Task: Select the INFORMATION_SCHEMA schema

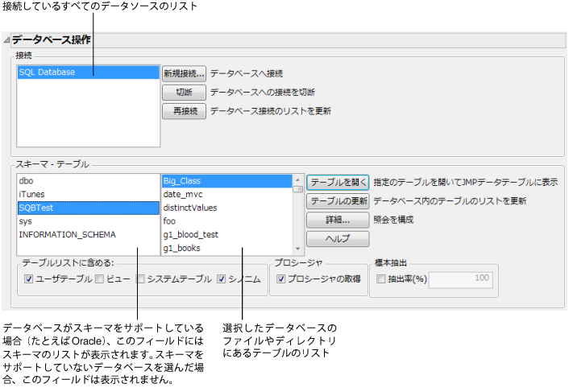Action: pos(88,235)
